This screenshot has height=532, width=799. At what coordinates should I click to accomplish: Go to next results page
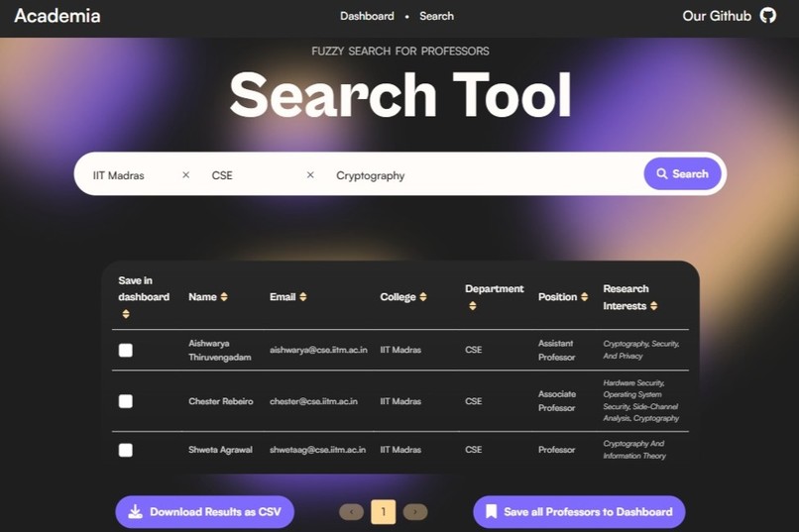[x=415, y=511]
